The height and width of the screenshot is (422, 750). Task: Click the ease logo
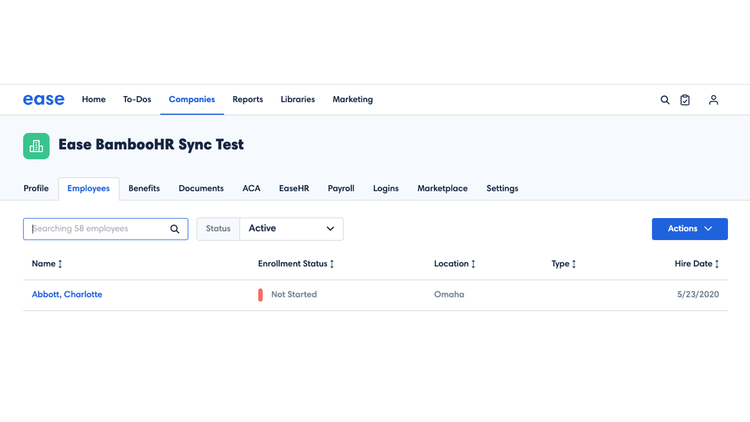(44, 99)
